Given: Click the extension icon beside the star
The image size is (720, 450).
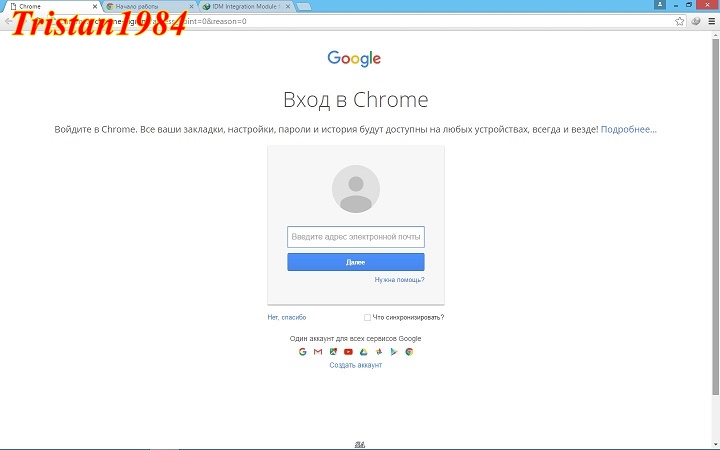Looking at the screenshot, I should (x=696, y=21).
